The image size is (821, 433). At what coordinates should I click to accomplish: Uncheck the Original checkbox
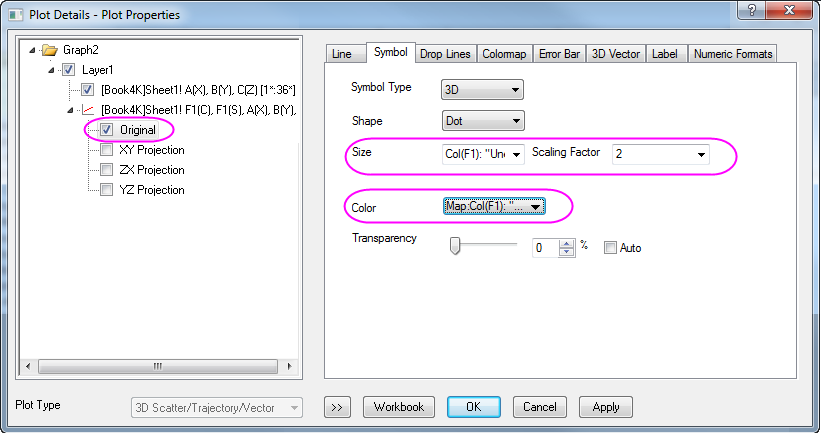[x=107, y=130]
